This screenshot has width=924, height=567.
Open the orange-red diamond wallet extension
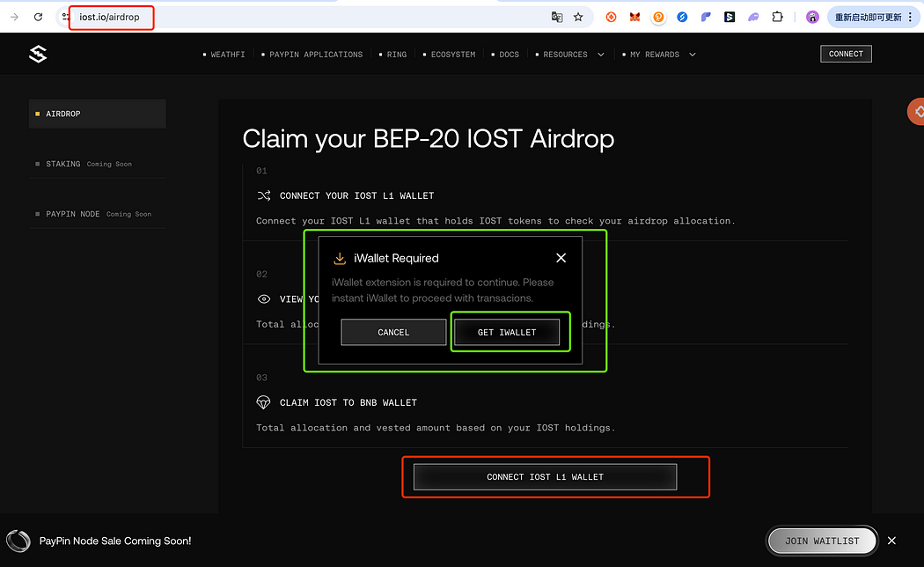pyautogui.click(x=611, y=17)
